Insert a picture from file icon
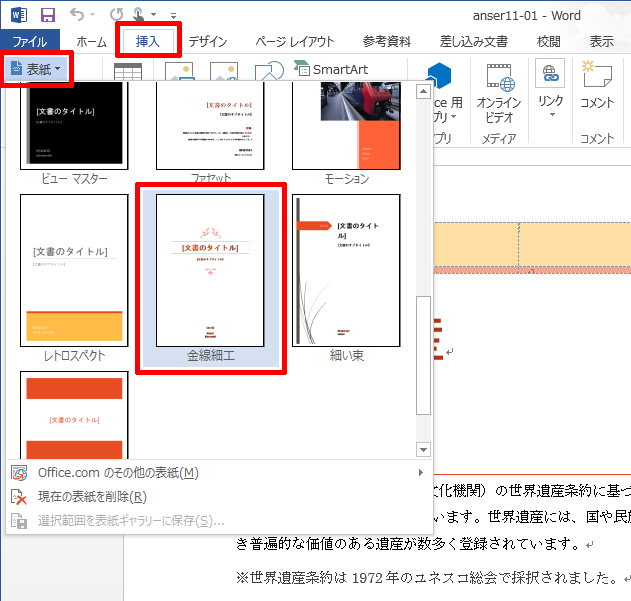 179,71
